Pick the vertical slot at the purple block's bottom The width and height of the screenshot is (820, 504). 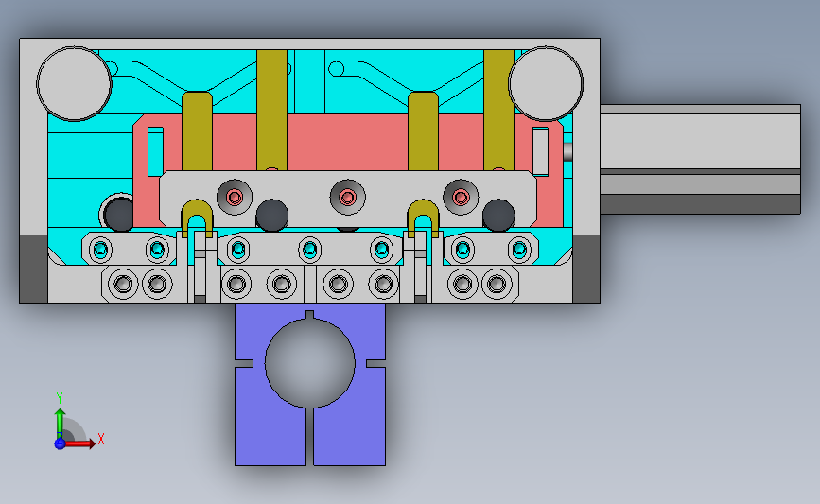pos(309,437)
